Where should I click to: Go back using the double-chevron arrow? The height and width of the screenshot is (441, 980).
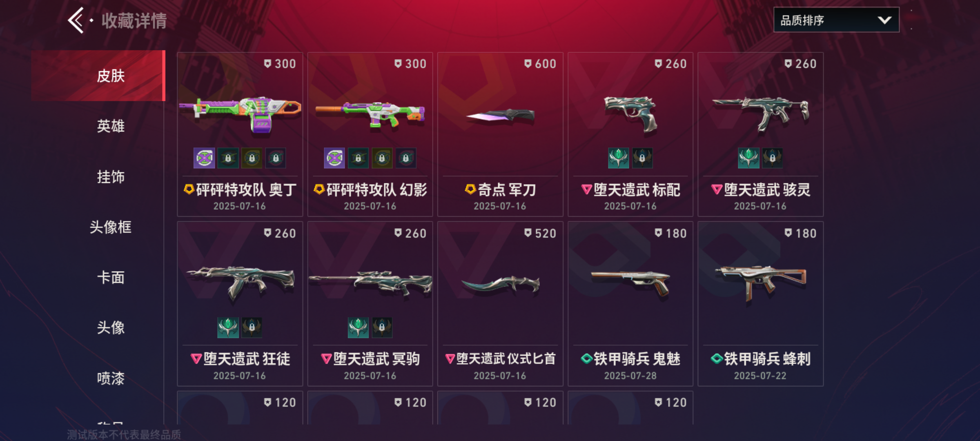[76, 20]
